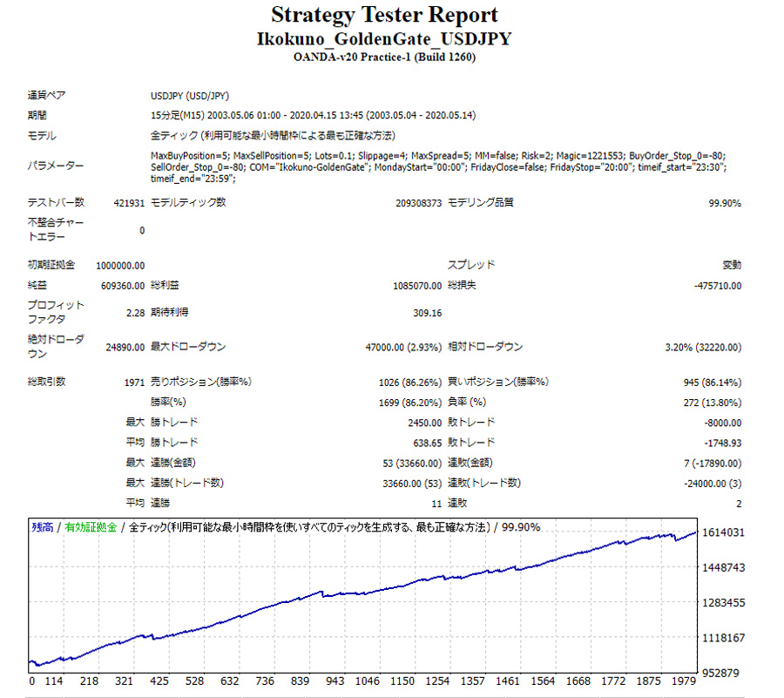Select the 変動 spread value
This screenshot has height=698, width=784.
[x=732, y=266]
